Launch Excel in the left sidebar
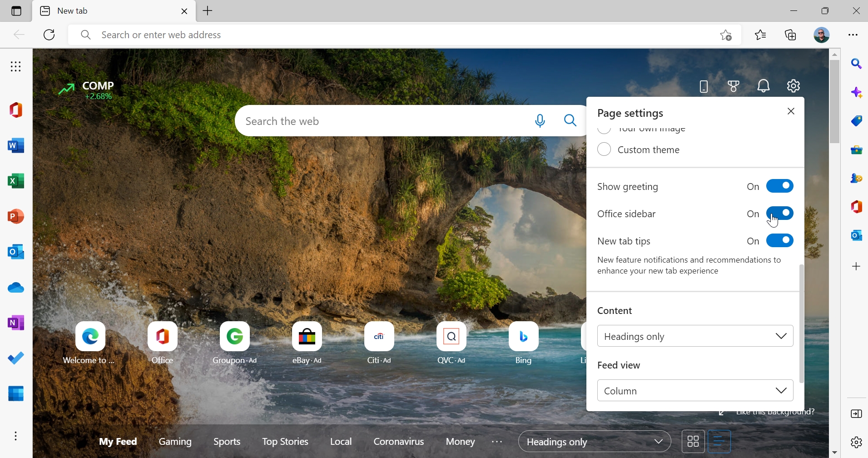The image size is (868, 458). (x=16, y=181)
